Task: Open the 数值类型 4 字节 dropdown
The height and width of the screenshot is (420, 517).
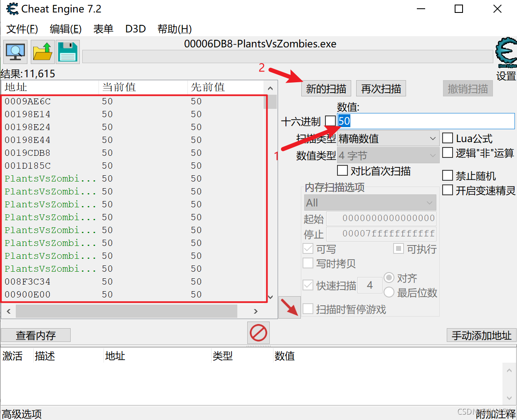Action: click(388, 155)
